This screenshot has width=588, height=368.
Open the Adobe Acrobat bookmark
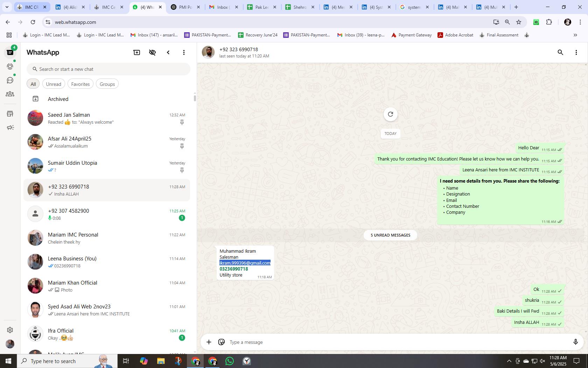(455, 35)
